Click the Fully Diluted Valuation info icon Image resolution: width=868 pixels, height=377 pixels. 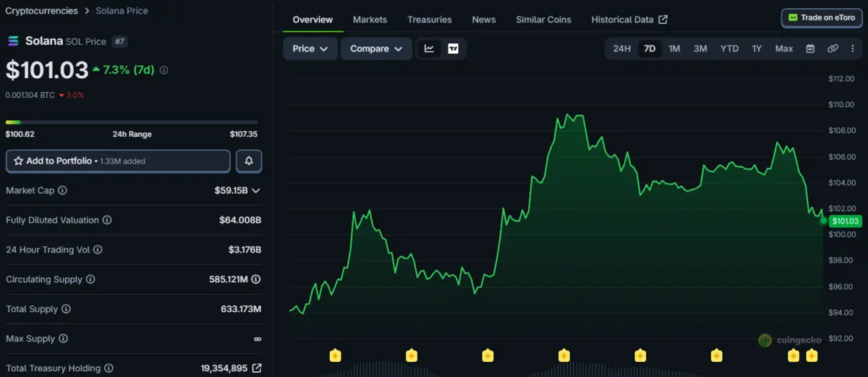(x=107, y=220)
